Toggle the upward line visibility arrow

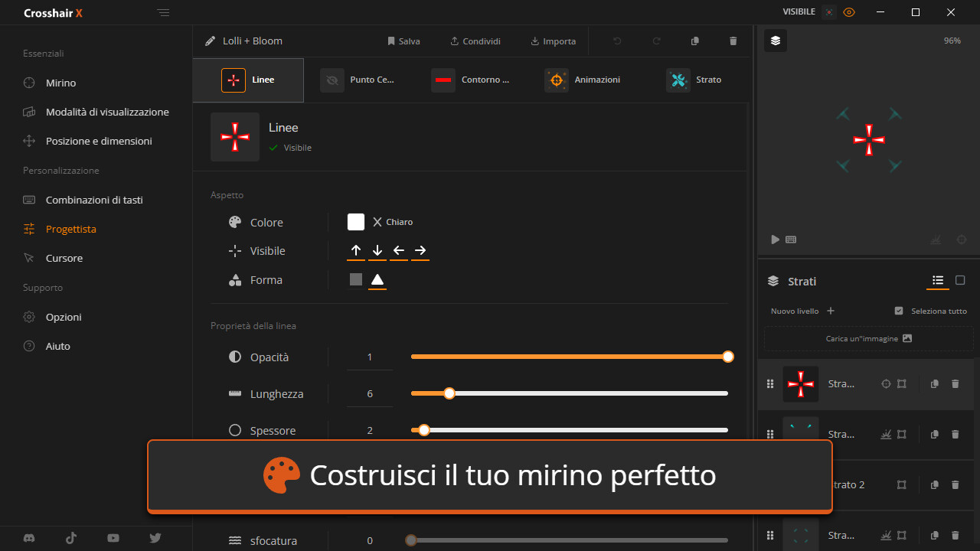[356, 251]
